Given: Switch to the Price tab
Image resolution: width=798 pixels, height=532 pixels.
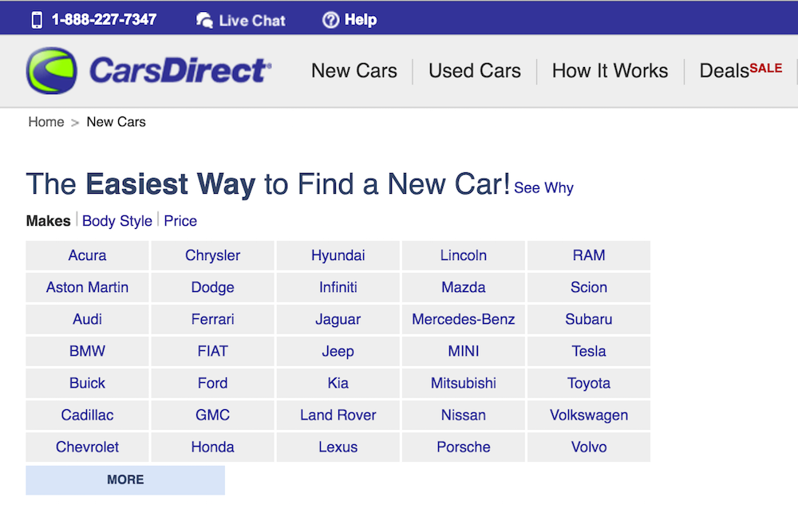Looking at the screenshot, I should coord(180,221).
